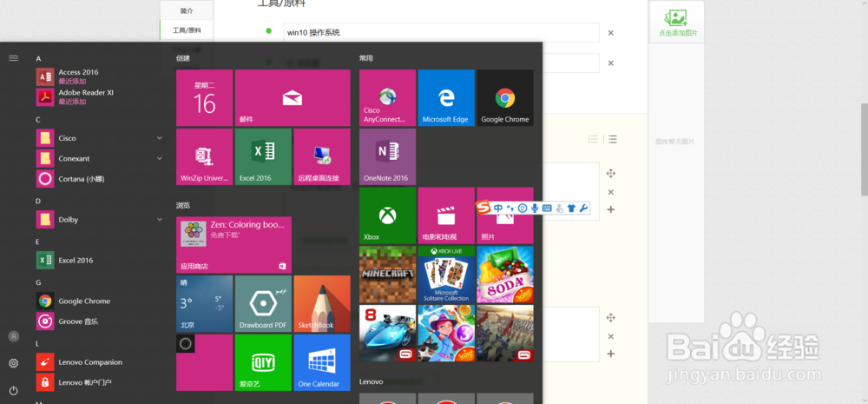Viewport: 868px width, 404px height.
Task: Toggle Sogou 中 Chinese/English input mode
Action: (498, 209)
